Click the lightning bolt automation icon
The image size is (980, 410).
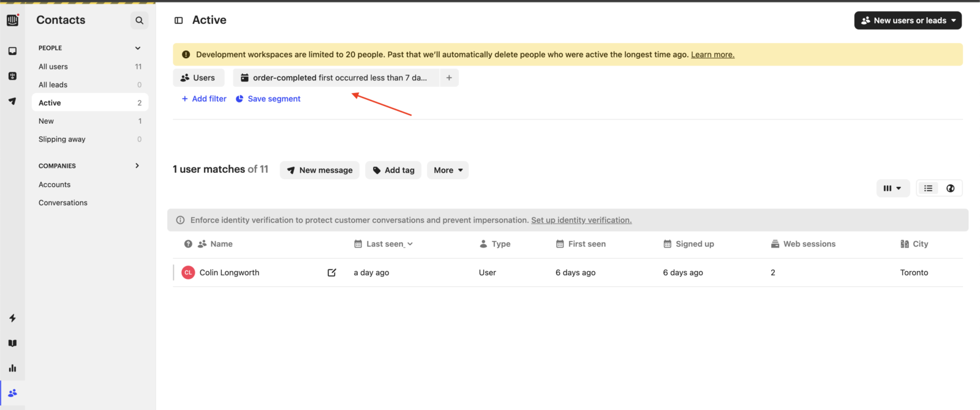click(x=12, y=318)
